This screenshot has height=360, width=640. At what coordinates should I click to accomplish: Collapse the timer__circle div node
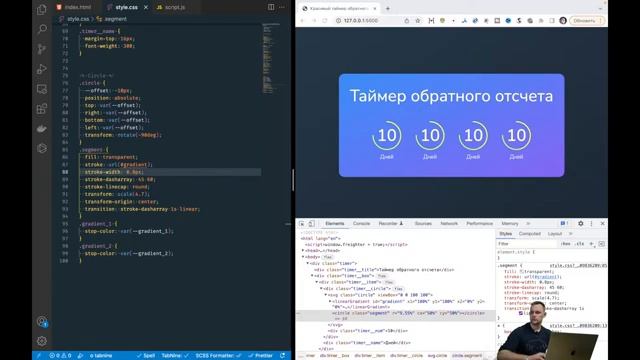321,289
